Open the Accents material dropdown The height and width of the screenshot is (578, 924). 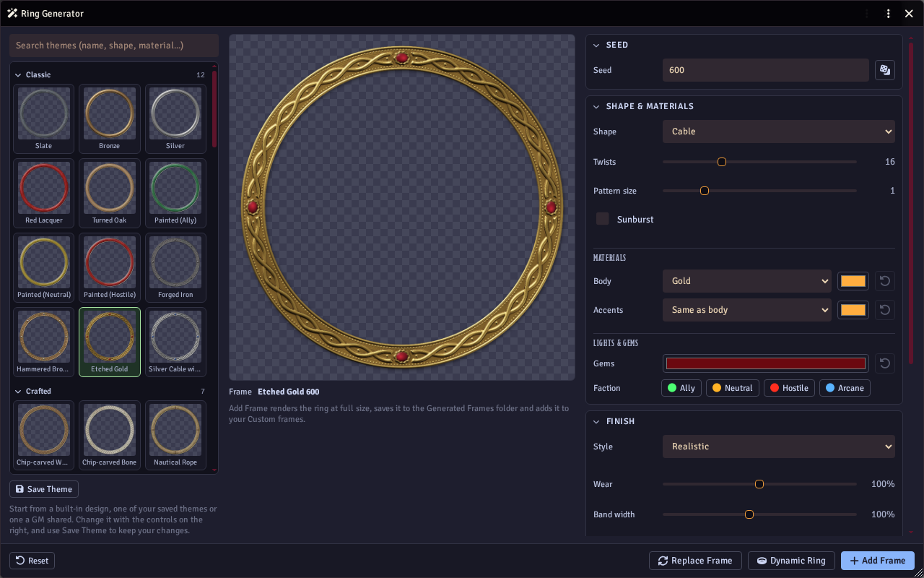747,310
